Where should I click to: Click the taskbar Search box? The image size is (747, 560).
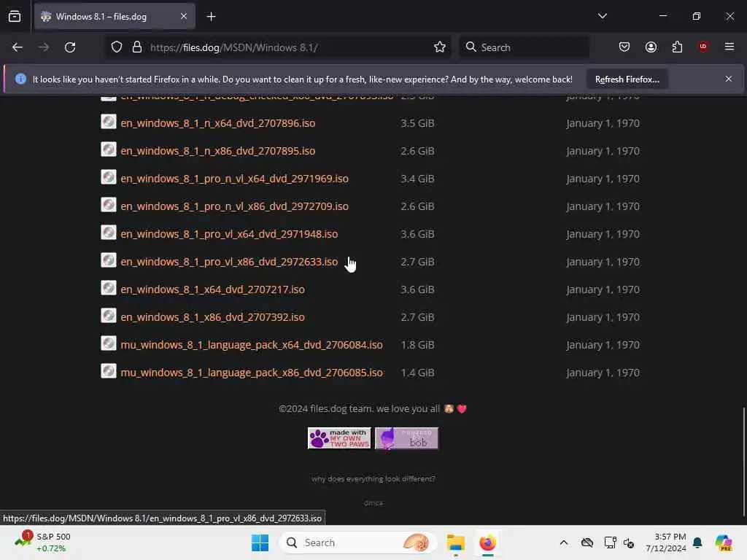[x=359, y=542]
